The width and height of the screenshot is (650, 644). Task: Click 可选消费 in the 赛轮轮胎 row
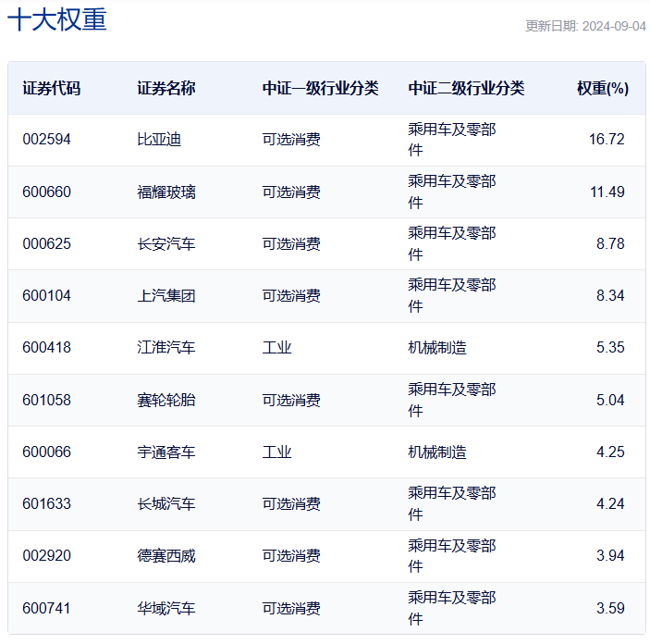tap(291, 401)
